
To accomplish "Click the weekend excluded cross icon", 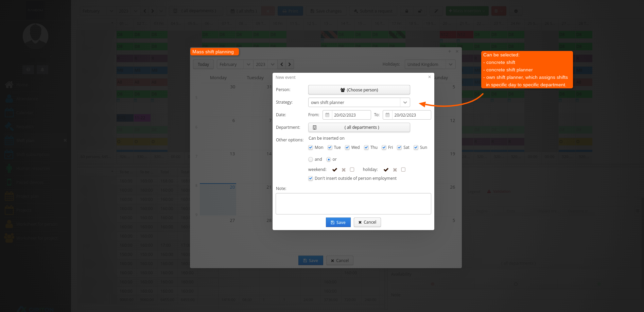I will coord(344,170).
